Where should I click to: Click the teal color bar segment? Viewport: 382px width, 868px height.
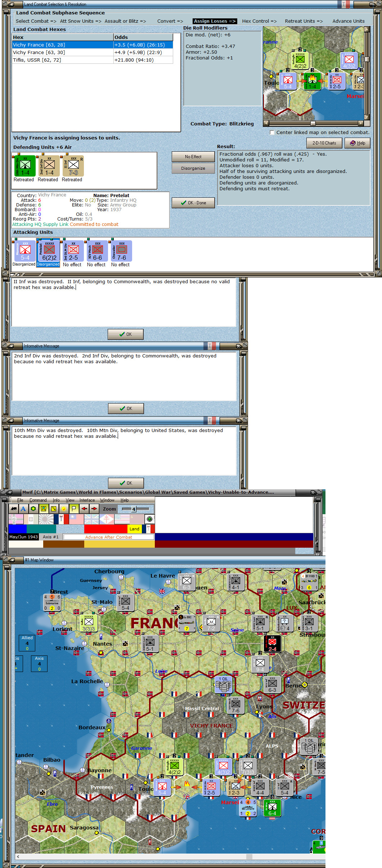[41, 529]
